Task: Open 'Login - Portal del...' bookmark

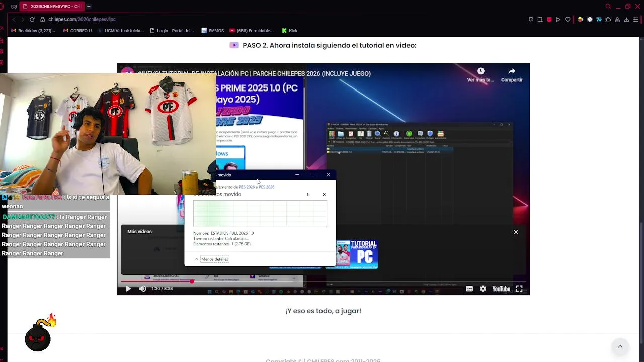Action: (x=172, y=31)
